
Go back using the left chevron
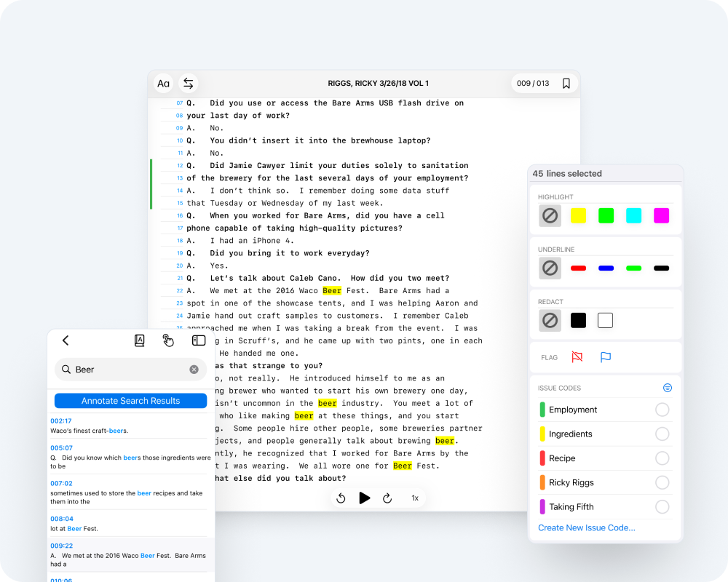click(66, 340)
